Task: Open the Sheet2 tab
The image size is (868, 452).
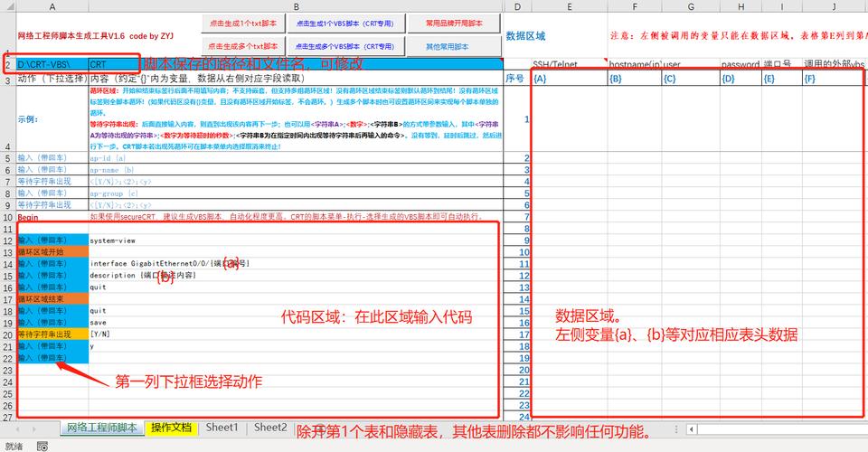Action: tap(270, 428)
